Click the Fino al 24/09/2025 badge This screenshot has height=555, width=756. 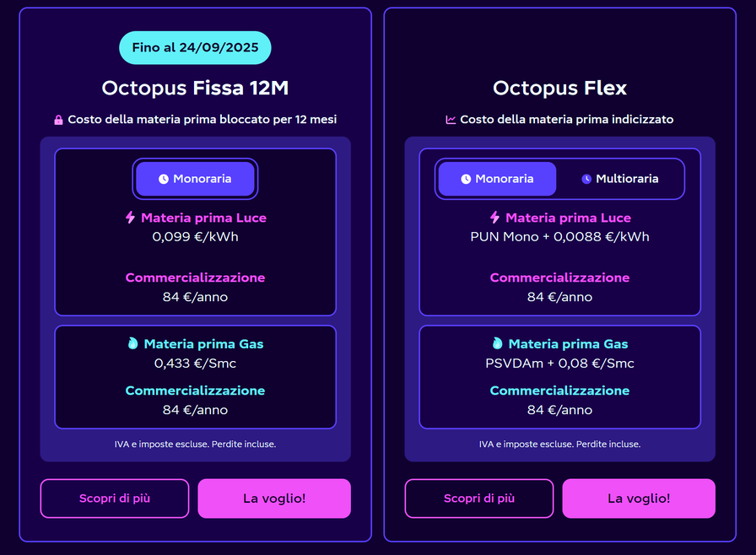(x=195, y=48)
